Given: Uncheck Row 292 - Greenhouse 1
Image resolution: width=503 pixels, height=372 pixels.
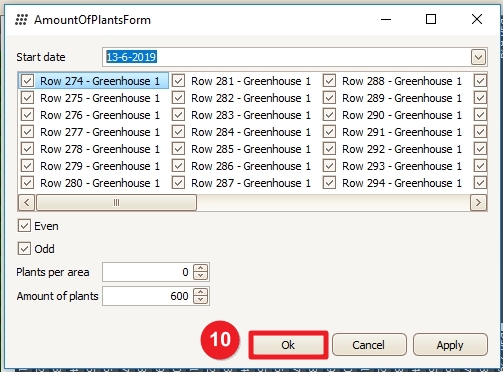Looking at the screenshot, I should click(329, 149).
